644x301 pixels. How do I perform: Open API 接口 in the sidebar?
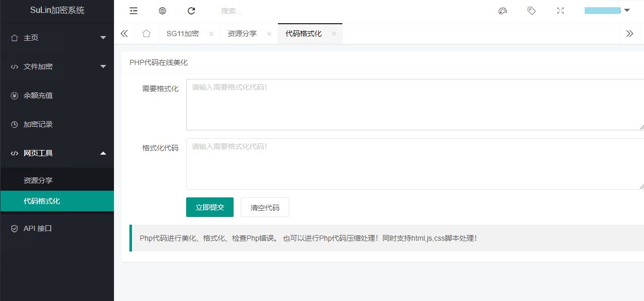[x=57, y=228]
